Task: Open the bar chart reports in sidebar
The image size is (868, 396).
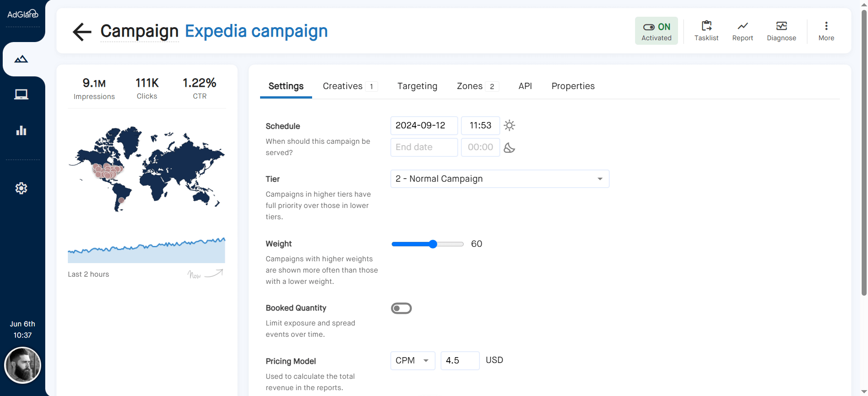Action: 21,131
